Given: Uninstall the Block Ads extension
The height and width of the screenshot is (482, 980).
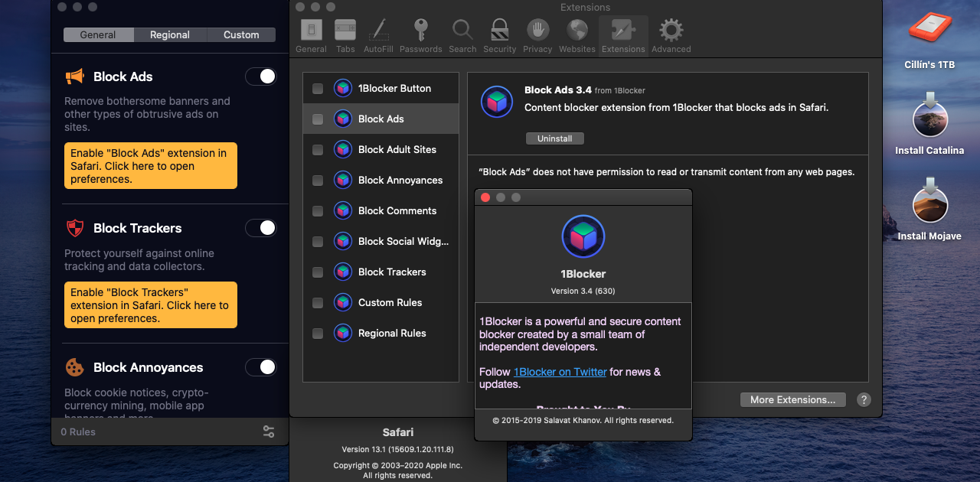Looking at the screenshot, I should point(555,138).
